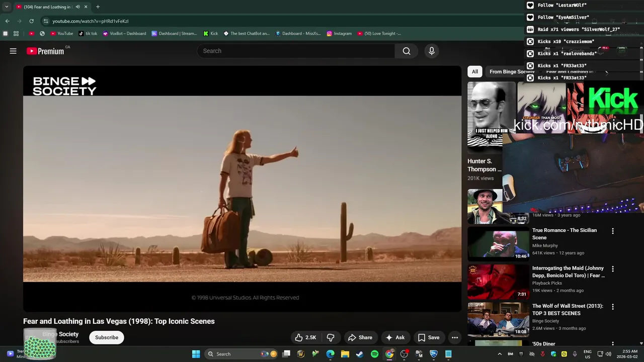Click the address bar URL

[x=91, y=21]
